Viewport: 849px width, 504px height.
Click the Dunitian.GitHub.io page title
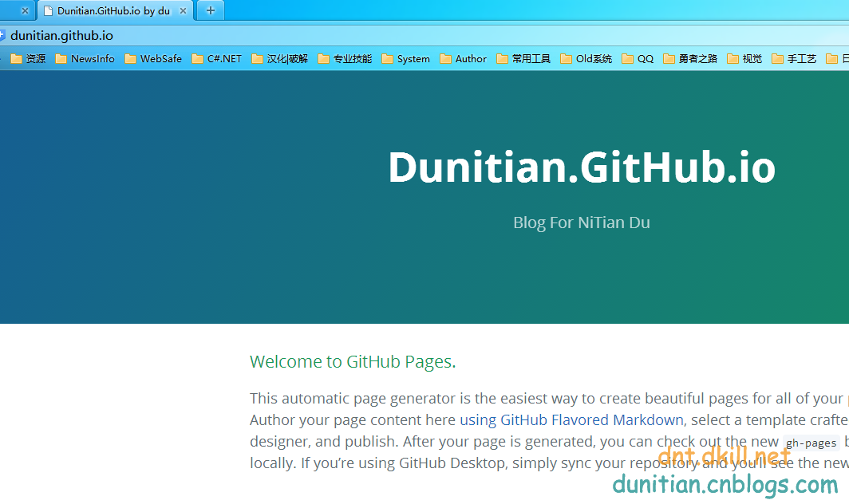[x=582, y=167]
